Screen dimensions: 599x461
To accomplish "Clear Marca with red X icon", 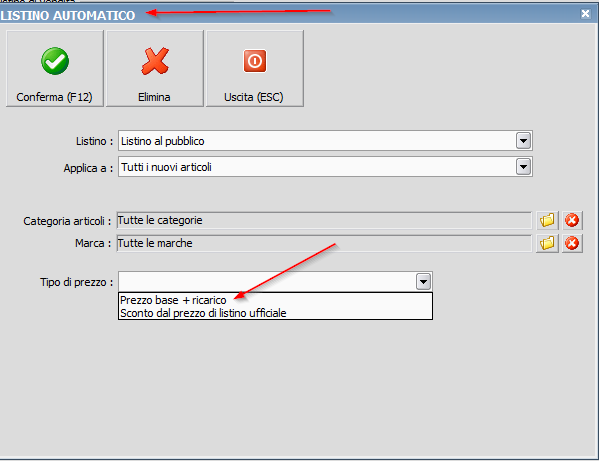I will (572, 243).
